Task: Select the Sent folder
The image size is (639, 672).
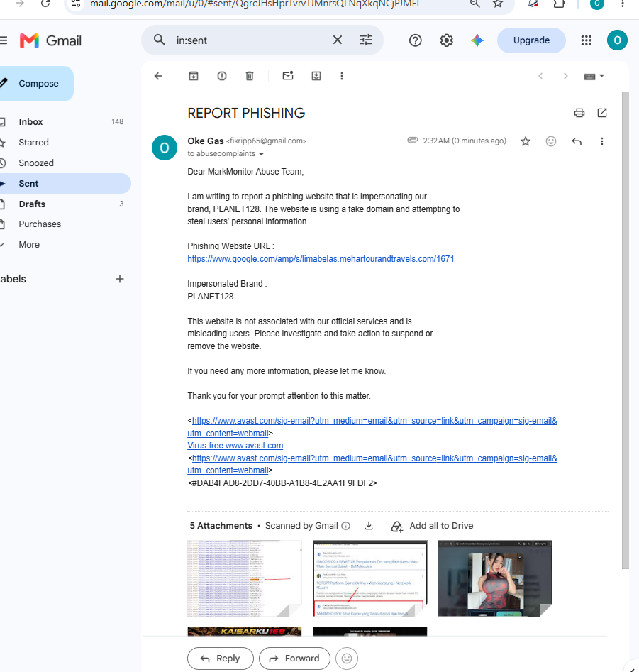Action: (28, 183)
